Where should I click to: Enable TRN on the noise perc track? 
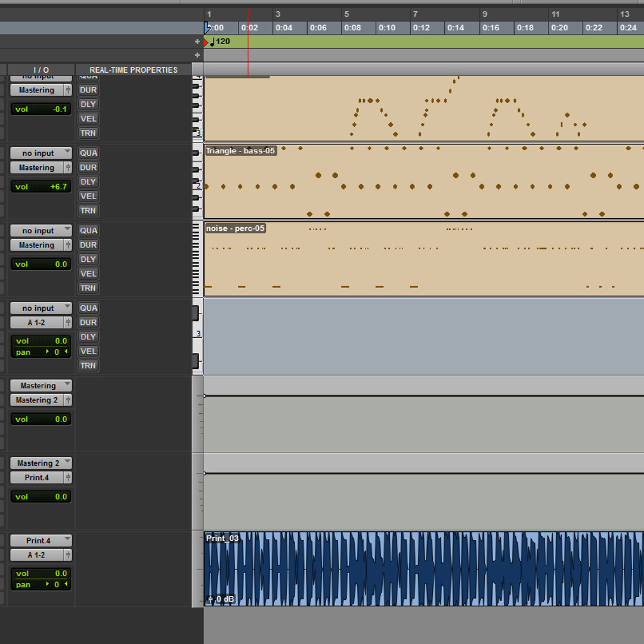(x=88, y=289)
